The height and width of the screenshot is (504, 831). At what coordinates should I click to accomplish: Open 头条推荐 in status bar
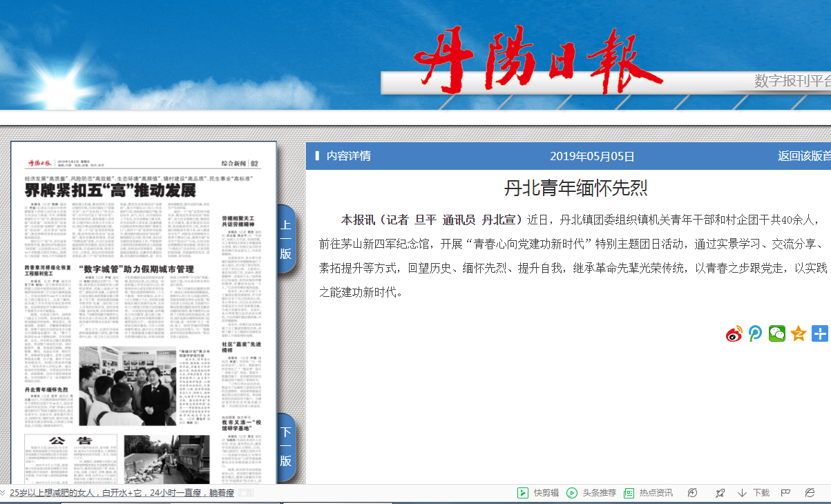coord(591,493)
